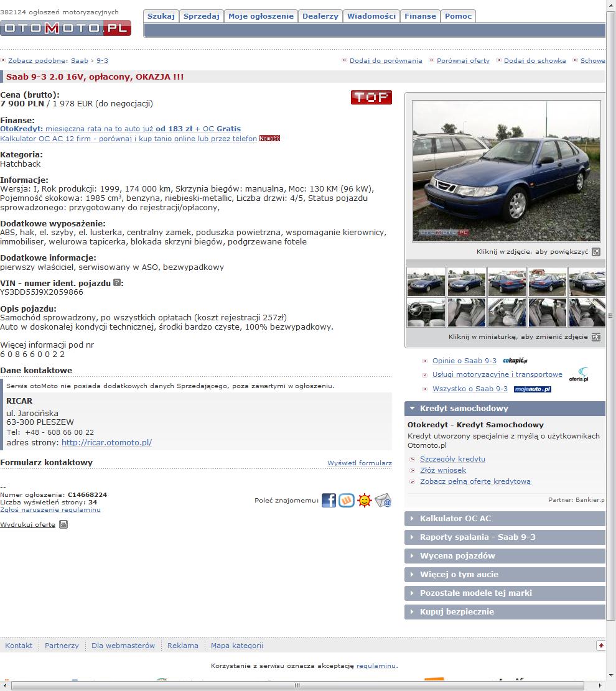This screenshot has width=616, height=691.
Task: Open Opinie o Saab 9-3 link
Action: click(464, 361)
